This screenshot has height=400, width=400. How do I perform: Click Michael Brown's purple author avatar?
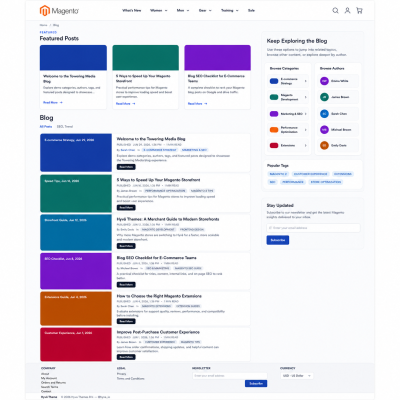324,130
